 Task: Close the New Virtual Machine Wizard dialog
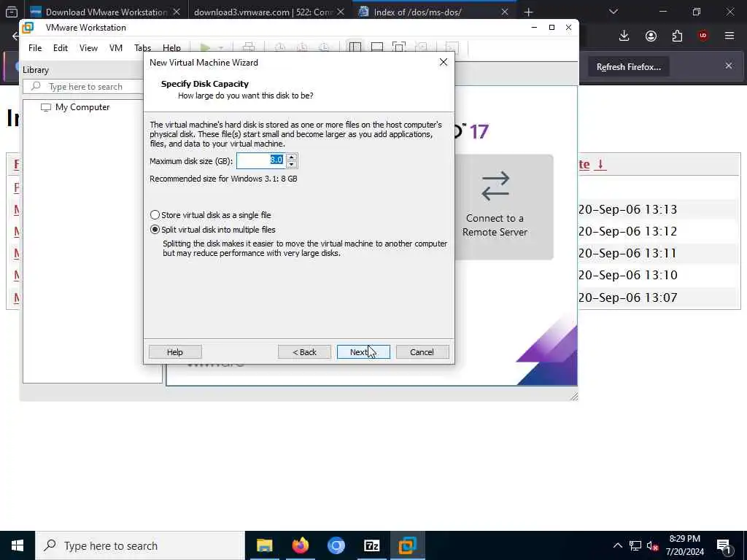coord(443,63)
